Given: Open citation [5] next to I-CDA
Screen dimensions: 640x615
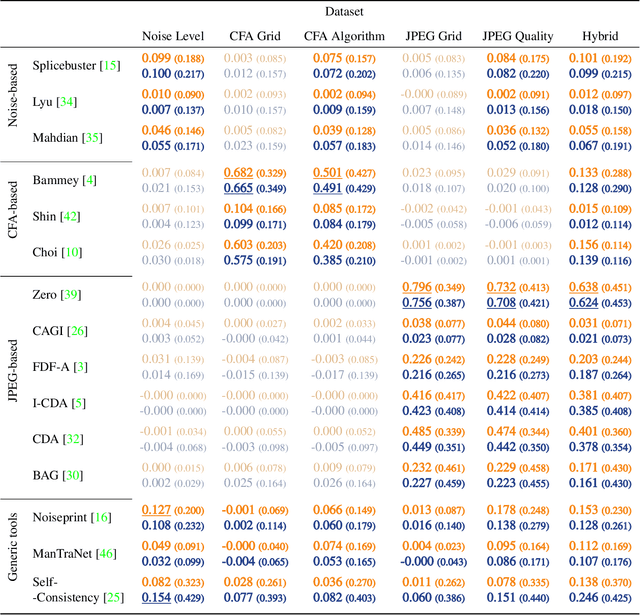Looking at the screenshot, I should tap(79, 403).
